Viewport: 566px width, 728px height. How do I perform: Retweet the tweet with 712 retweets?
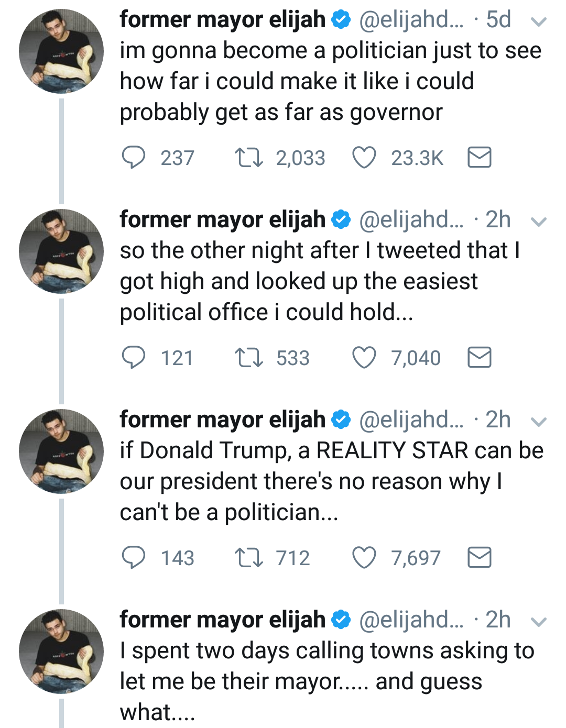[249, 558]
